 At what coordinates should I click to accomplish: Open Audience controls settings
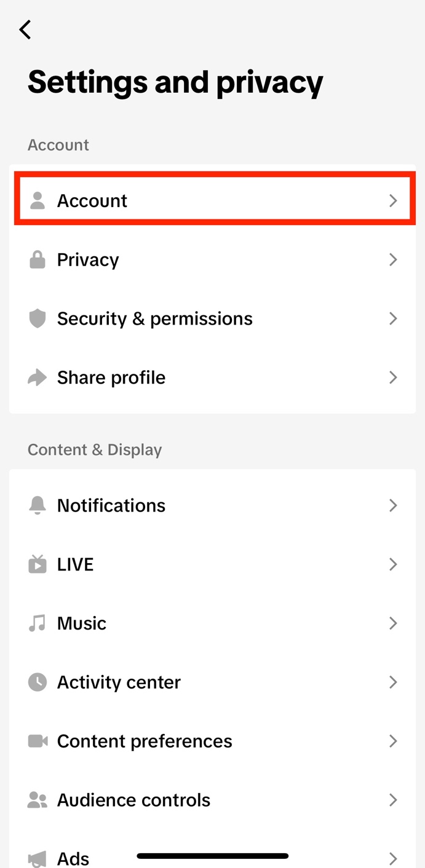point(133,800)
